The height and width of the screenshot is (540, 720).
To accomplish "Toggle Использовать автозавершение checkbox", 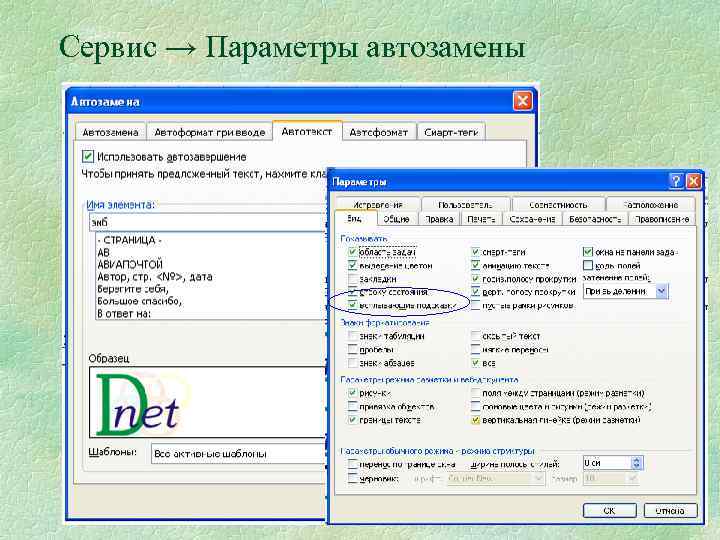I will [88, 157].
